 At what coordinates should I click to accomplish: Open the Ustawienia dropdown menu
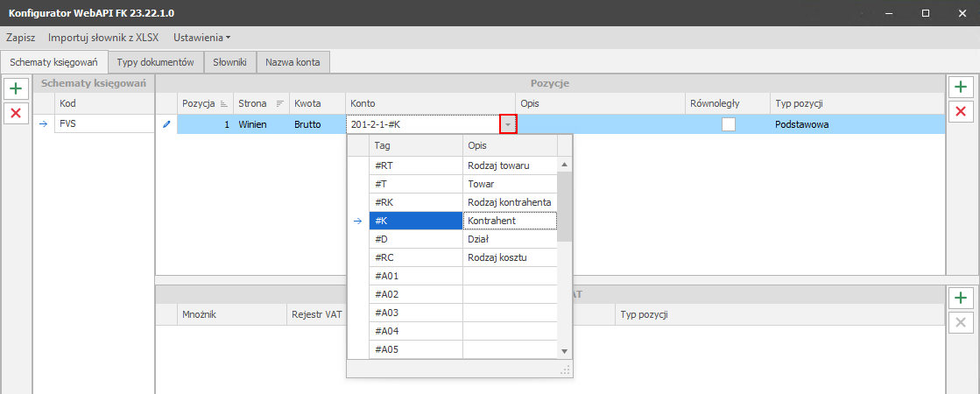201,38
